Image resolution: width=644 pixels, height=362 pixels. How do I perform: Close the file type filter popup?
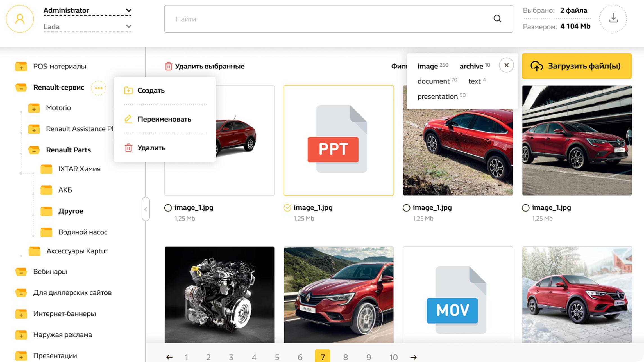coord(506,65)
